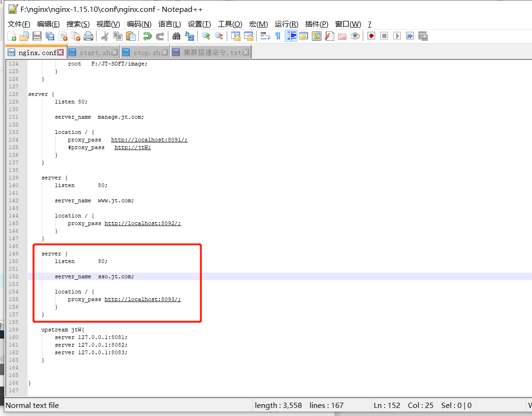Open the 运行(R) menu
The image size is (532, 416).
(x=286, y=24)
